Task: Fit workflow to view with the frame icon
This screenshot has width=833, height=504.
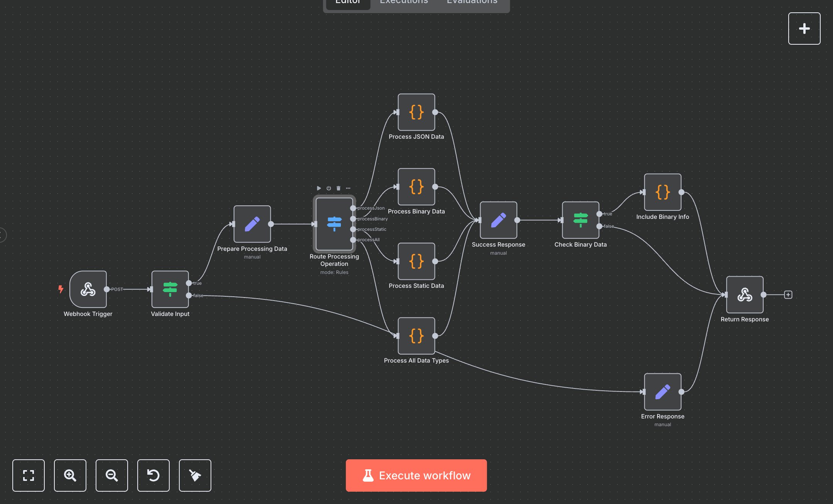Action: click(29, 475)
